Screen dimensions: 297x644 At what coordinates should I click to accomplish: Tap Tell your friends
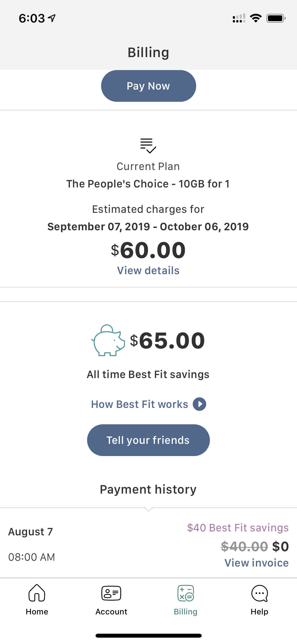[148, 440]
